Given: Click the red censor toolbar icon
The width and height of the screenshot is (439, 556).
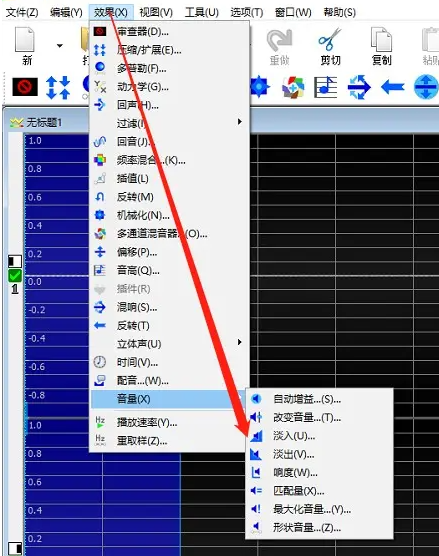Looking at the screenshot, I should [25, 87].
